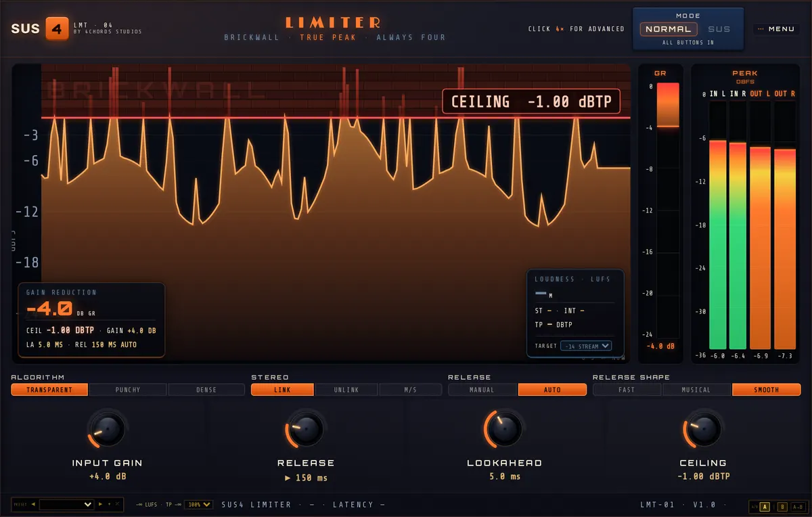Click the -7.3 OUT R peak value
Viewport: 812px width, 517px height.
786,355
